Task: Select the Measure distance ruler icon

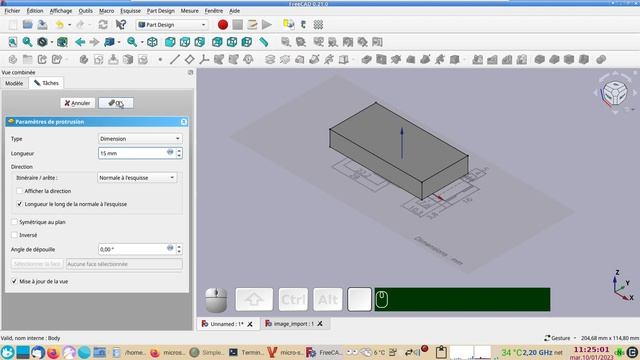Action: click(x=264, y=42)
